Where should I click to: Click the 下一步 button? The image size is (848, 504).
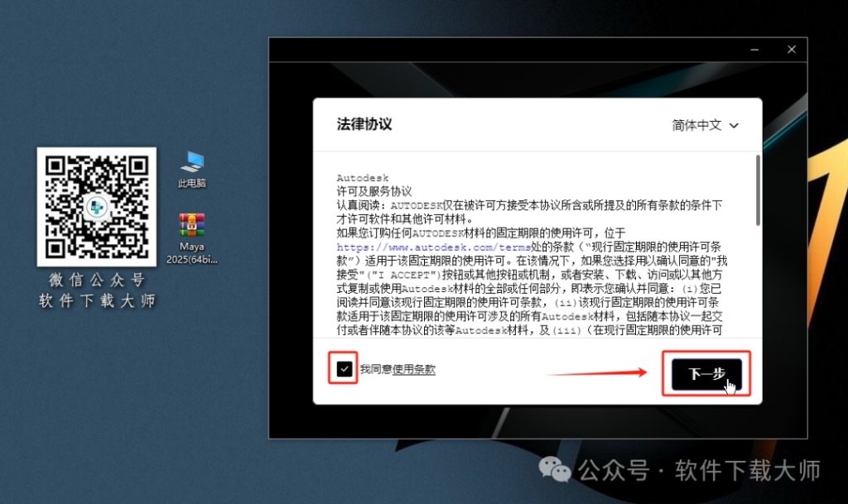[706, 374]
